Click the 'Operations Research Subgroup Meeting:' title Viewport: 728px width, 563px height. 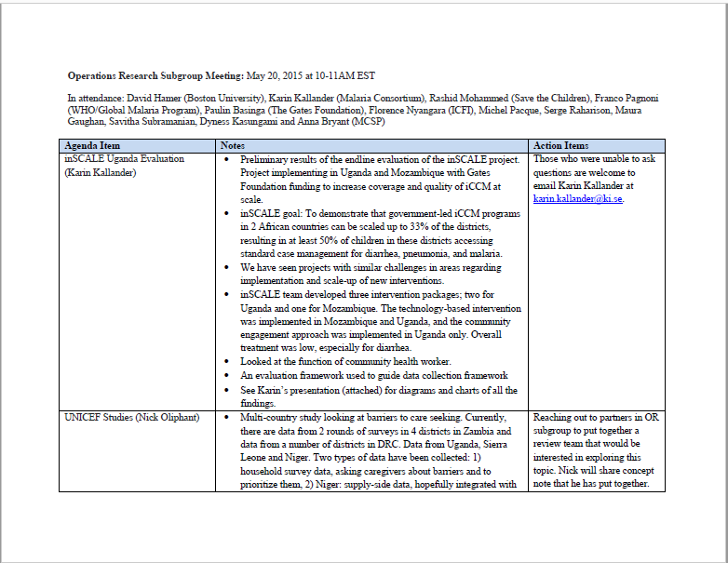point(155,75)
